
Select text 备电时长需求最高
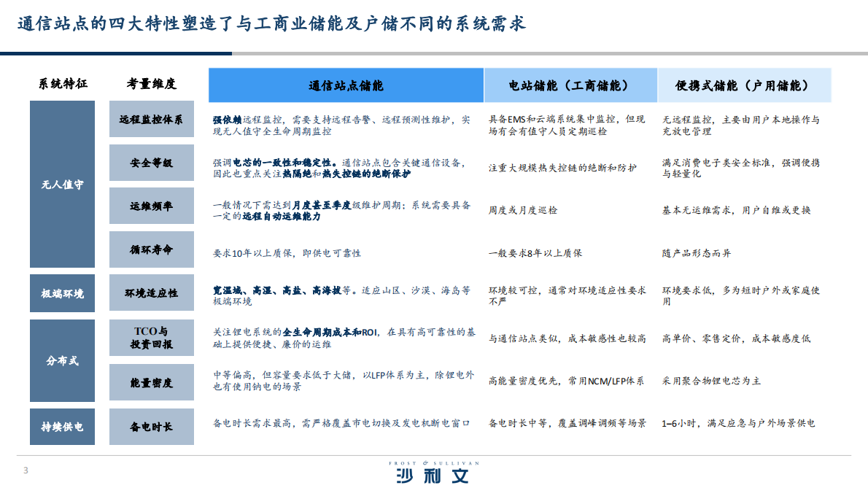341,423
